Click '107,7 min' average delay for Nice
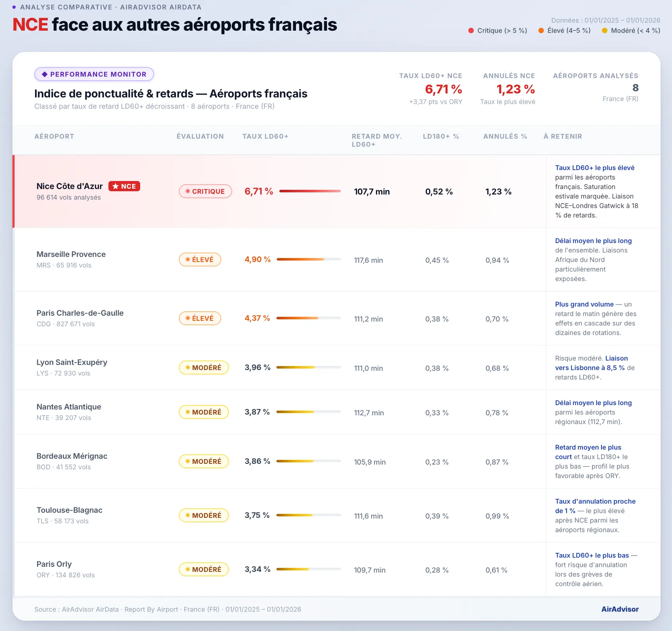672x631 pixels. [x=372, y=192]
